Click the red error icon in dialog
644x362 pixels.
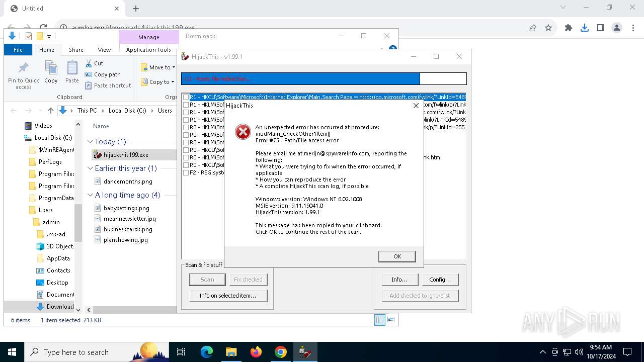coord(243,132)
